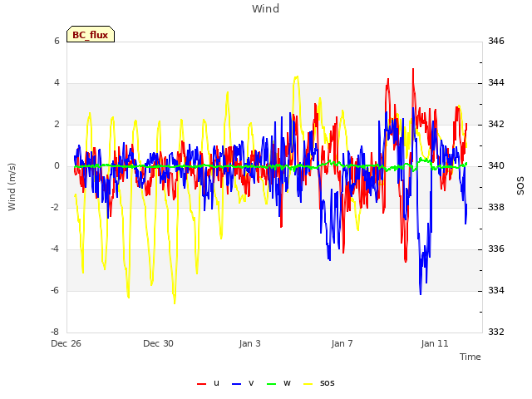Click the right axis value 336
The image size is (532, 399).
coord(496,249)
